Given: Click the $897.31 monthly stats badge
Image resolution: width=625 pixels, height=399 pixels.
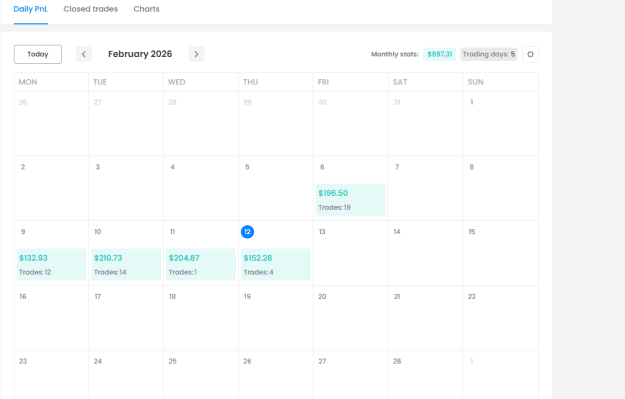Looking at the screenshot, I should (440, 54).
